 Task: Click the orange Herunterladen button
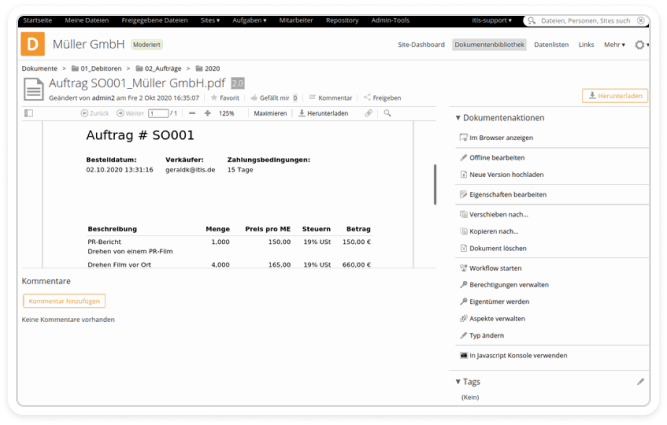tap(614, 96)
